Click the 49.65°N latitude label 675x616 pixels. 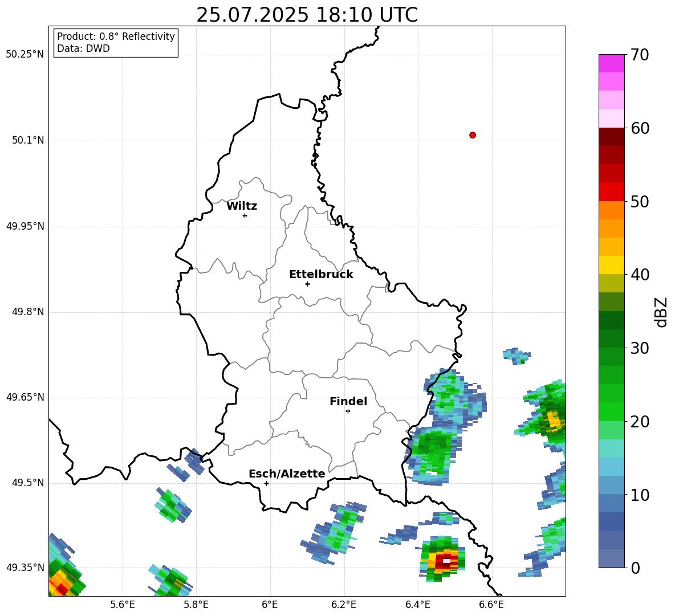(x=25, y=397)
